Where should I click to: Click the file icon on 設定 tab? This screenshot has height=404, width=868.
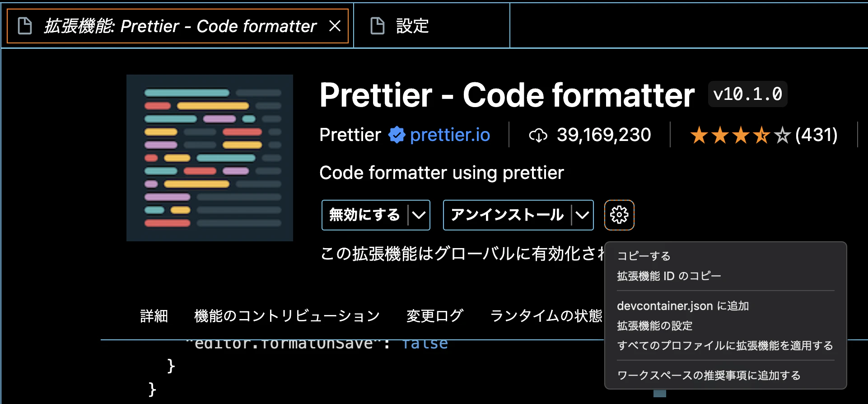(x=378, y=26)
